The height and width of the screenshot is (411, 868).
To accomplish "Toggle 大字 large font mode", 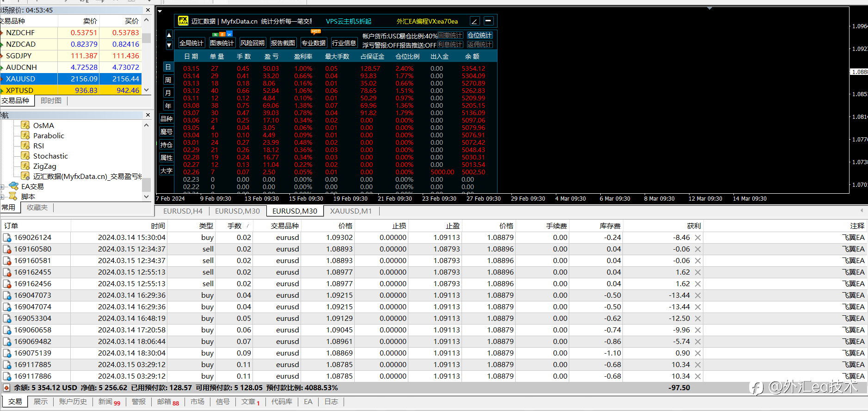I will point(166,171).
